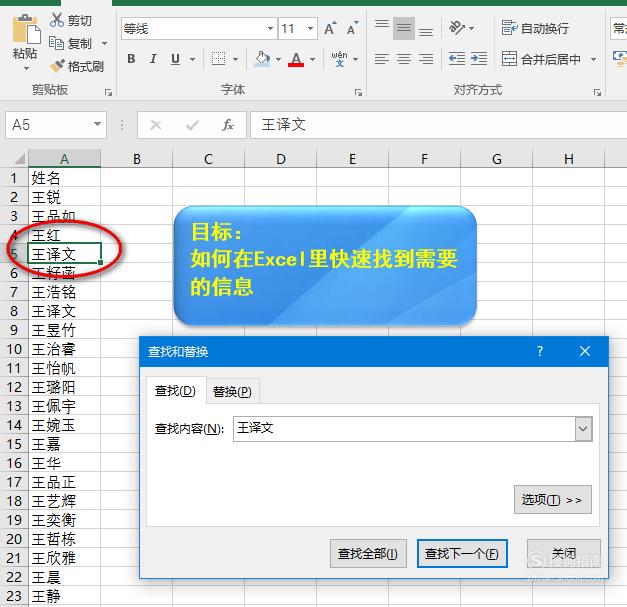Open the font name dropdown (等线)
The height and width of the screenshot is (607, 627).
pyautogui.click(x=270, y=28)
